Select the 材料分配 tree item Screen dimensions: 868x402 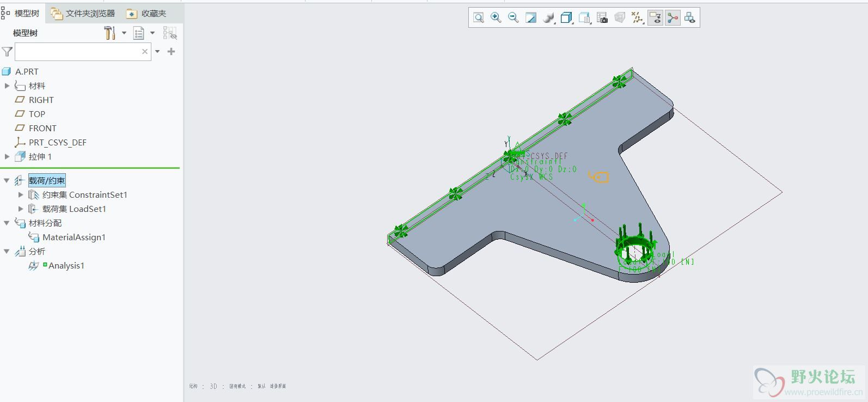pos(45,223)
